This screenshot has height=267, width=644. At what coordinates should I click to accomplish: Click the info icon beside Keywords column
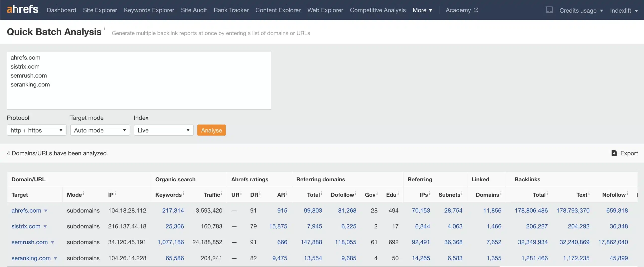183,193
